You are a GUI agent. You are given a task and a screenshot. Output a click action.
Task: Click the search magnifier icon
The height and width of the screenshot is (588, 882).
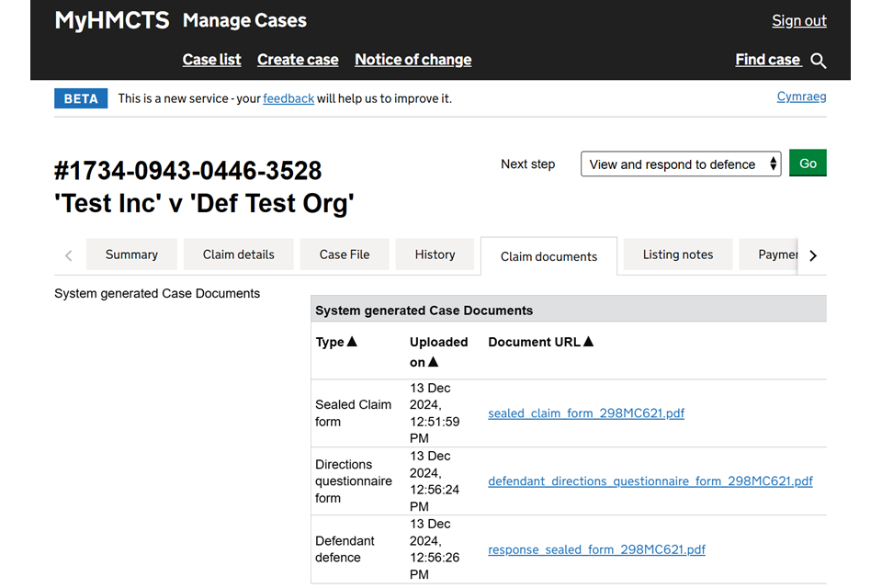click(819, 61)
